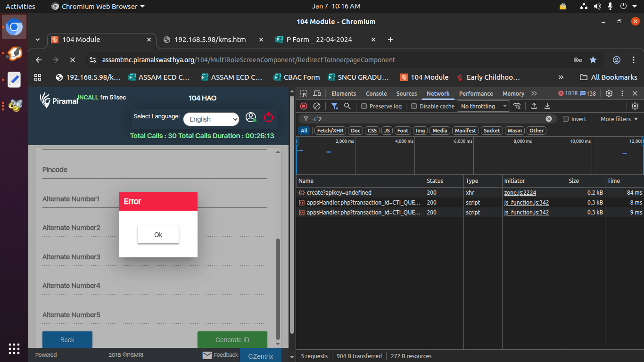
Task: Check the Disable cache option
Action: coord(414,106)
